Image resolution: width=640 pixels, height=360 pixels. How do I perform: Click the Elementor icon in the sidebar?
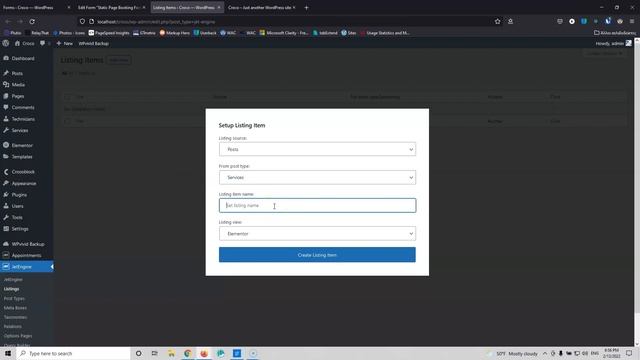coord(6,145)
